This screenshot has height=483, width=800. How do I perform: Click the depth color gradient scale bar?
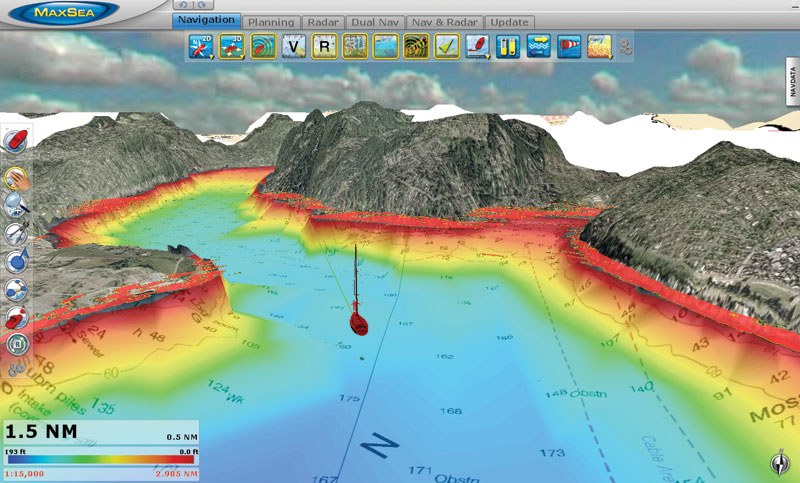click(100, 459)
